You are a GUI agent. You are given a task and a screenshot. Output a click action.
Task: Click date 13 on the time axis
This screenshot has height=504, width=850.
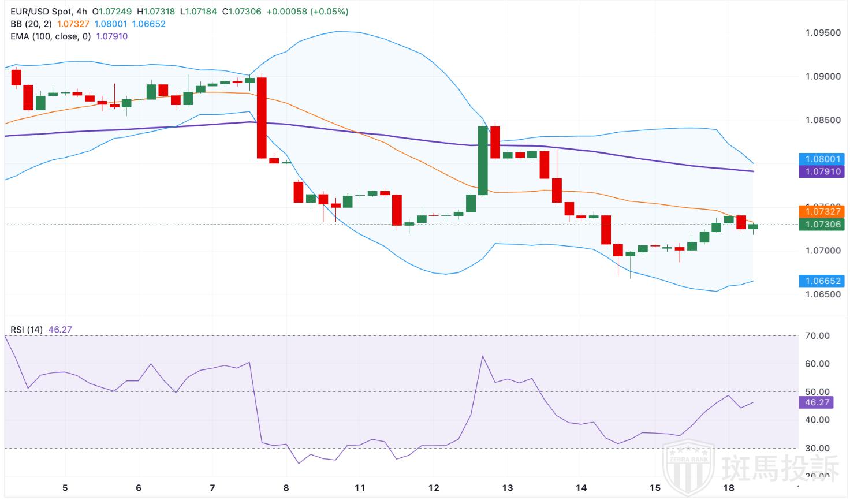click(507, 488)
